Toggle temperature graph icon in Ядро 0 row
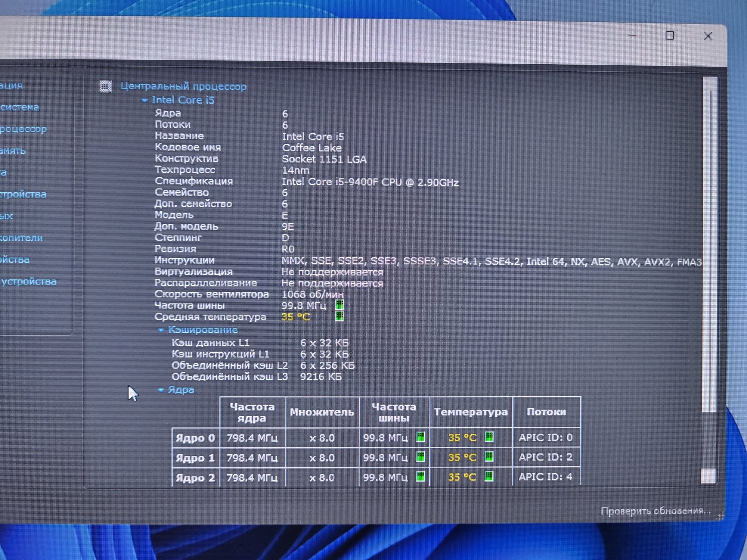 tap(489, 437)
